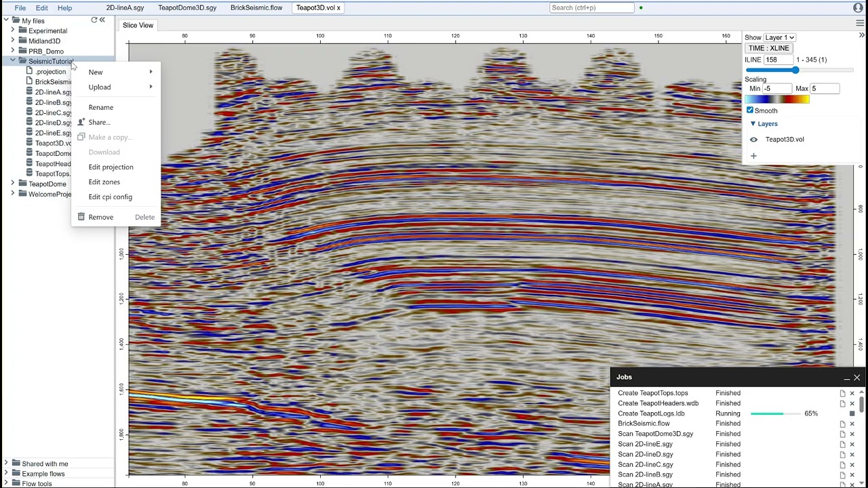The width and height of the screenshot is (868, 488).
Task: Focus the Search (ctrl+p) box
Action: (x=592, y=7)
